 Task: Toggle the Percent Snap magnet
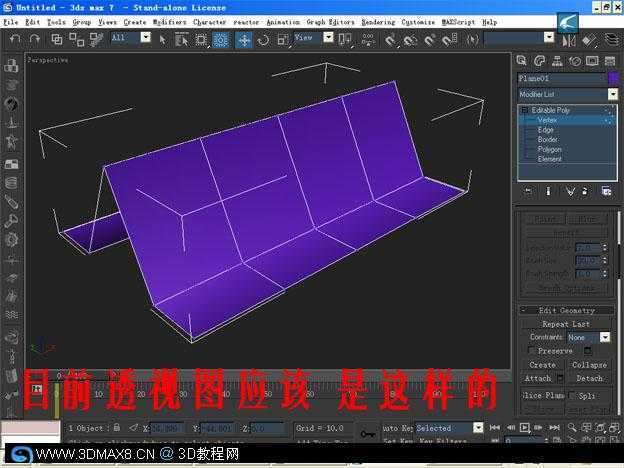click(x=429, y=40)
